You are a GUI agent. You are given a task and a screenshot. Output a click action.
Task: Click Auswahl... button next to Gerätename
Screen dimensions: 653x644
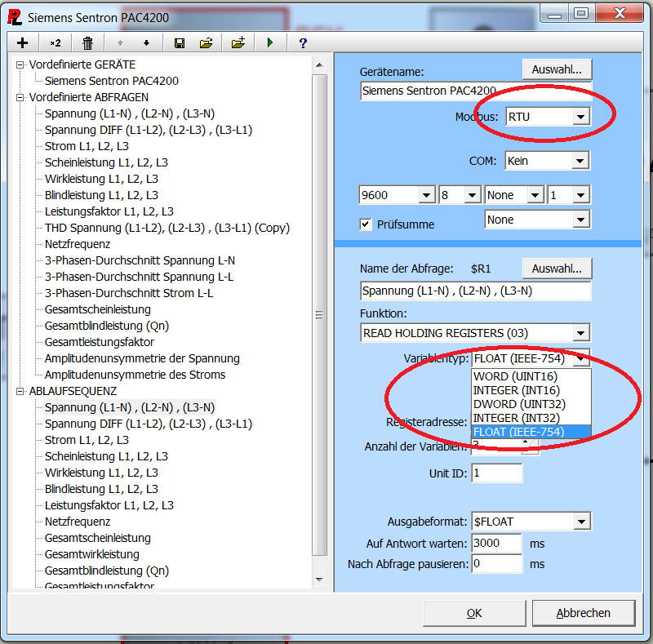point(557,69)
